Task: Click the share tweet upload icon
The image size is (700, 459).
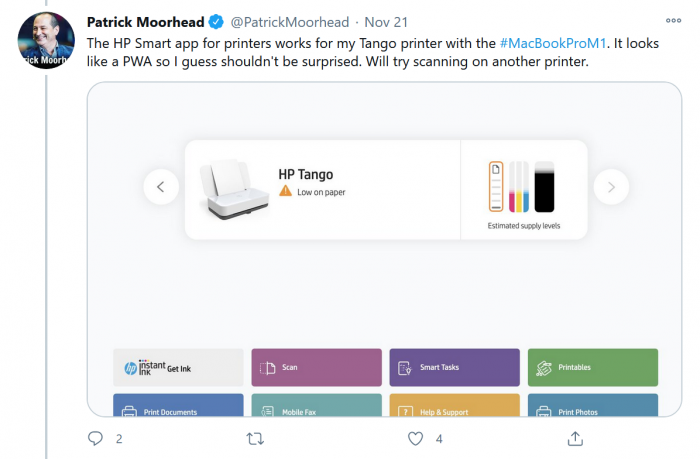Action: tap(575, 438)
